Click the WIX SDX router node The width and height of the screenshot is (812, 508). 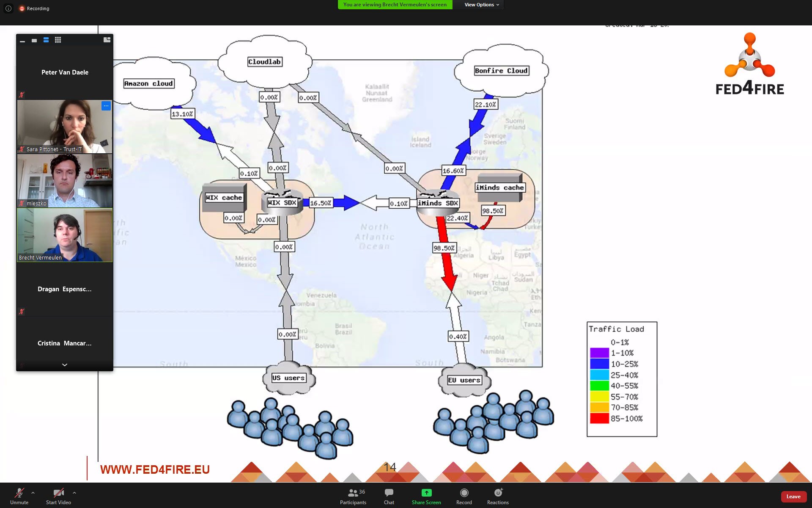pos(282,203)
